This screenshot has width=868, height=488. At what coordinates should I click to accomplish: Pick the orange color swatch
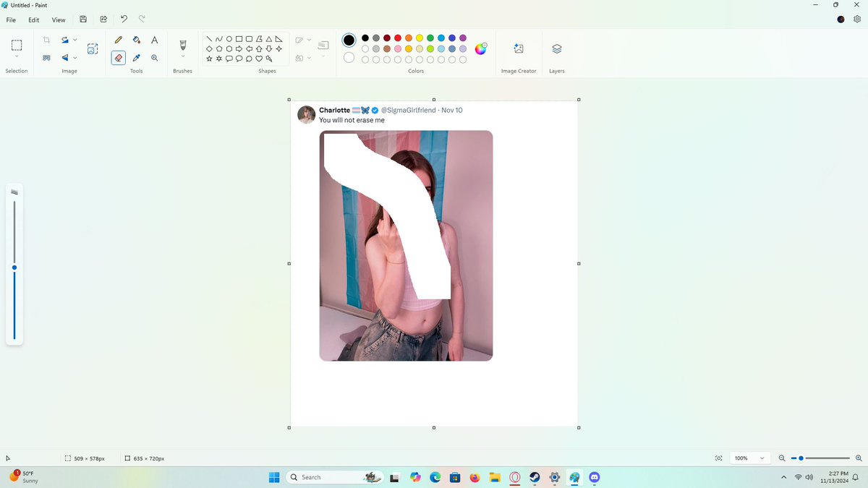pyautogui.click(x=409, y=38)
